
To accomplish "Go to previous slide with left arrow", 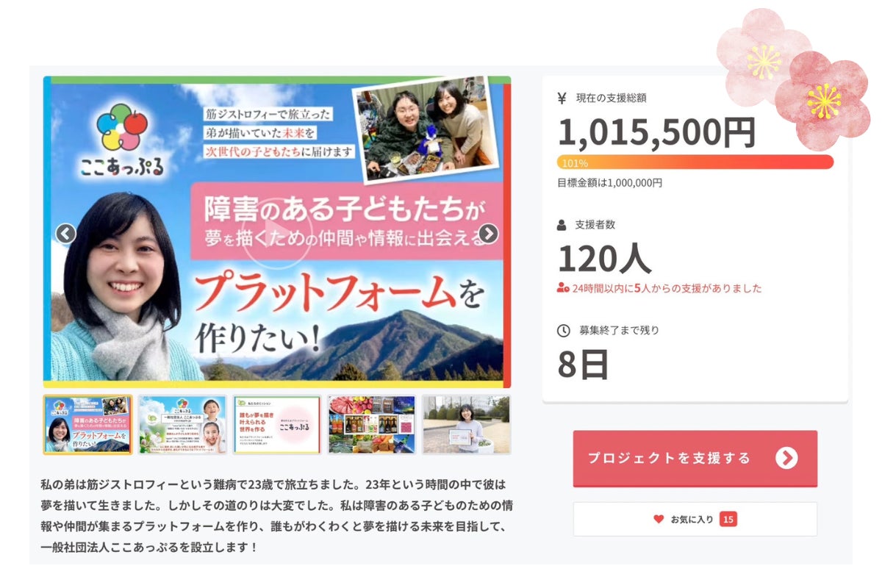I will point(66,234).
